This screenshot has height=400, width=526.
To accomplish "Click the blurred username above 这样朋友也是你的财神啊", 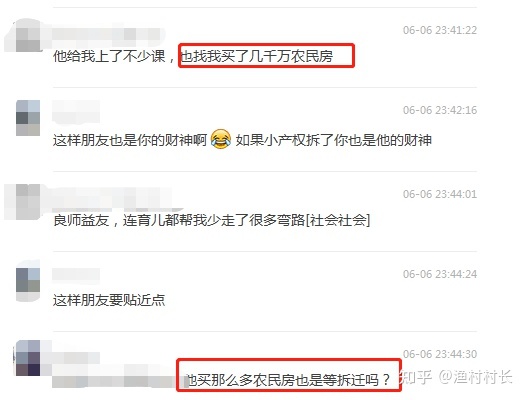I will (x=76, y=110).
